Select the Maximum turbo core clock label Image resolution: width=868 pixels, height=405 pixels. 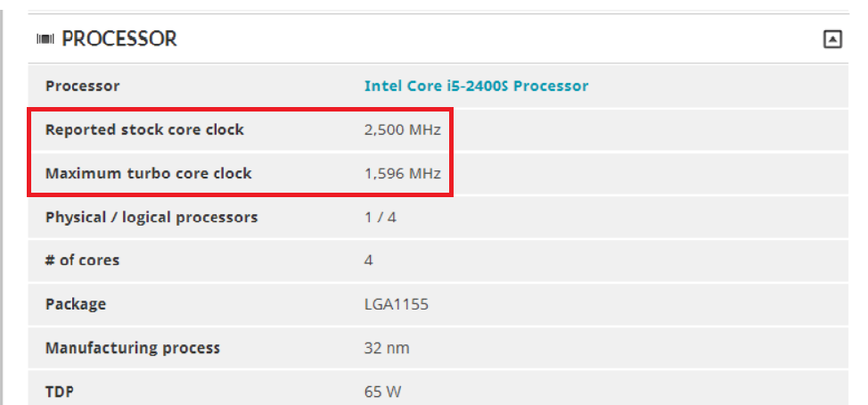[148, 173]
